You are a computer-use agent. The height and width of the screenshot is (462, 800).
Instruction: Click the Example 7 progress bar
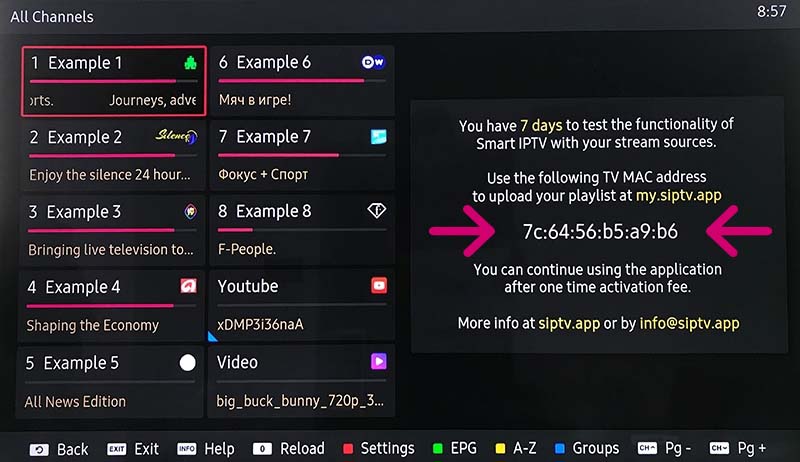click(x=302, y=155)
